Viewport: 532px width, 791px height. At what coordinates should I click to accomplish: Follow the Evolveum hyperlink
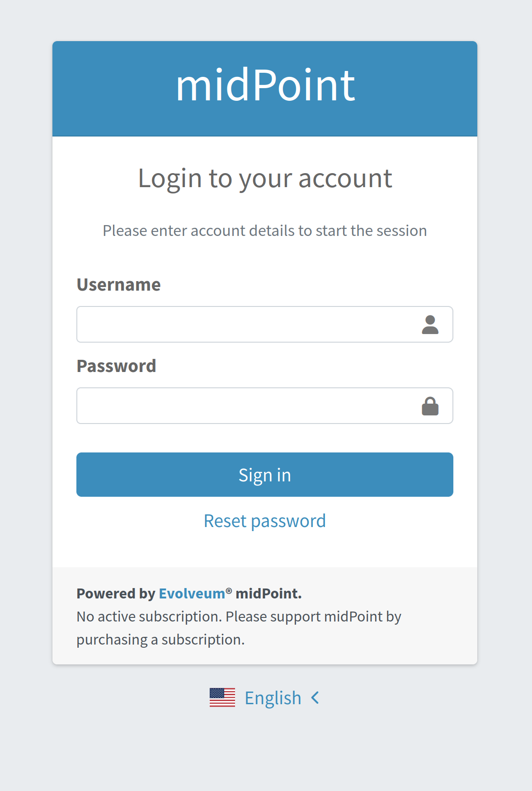pos(192,593)
